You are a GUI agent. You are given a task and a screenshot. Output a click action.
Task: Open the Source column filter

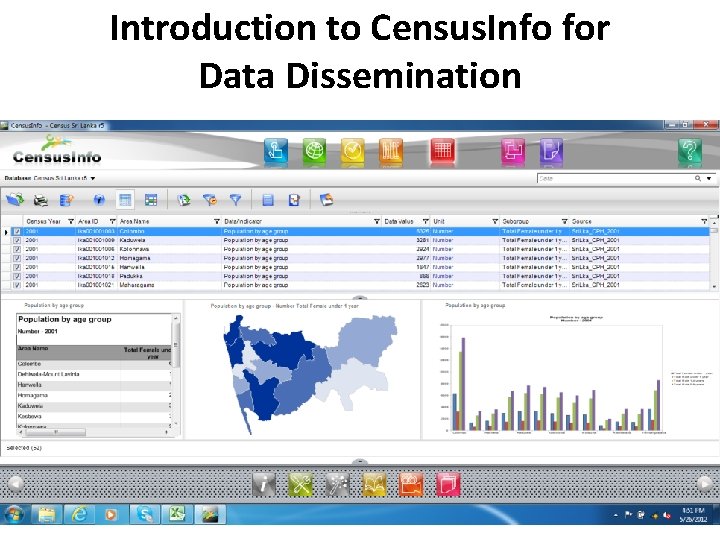click(x=704, y=221)
